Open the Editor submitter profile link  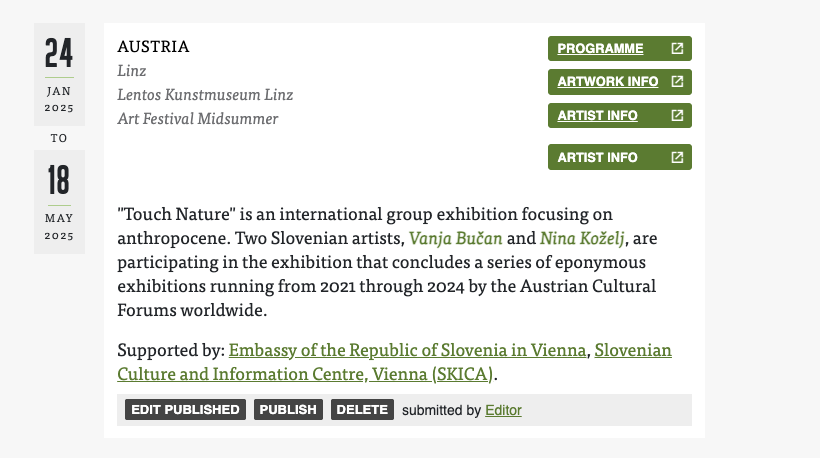click(503, 410)
